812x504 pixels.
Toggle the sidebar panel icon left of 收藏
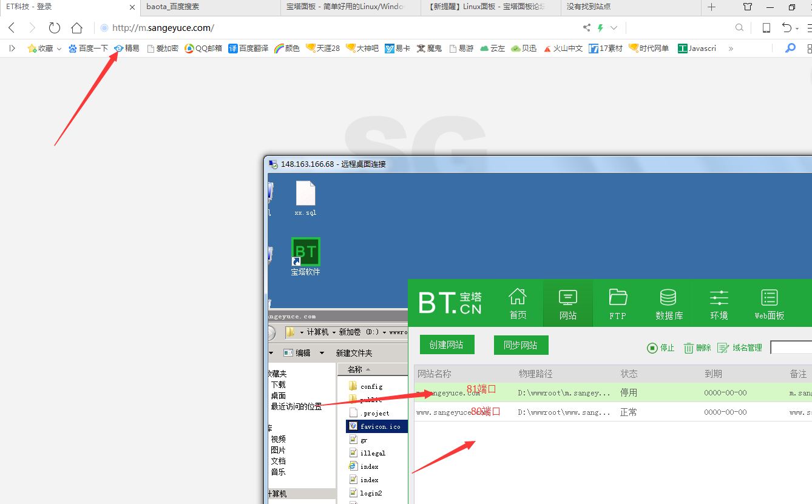pyautogui.click(x=12, y=49)
